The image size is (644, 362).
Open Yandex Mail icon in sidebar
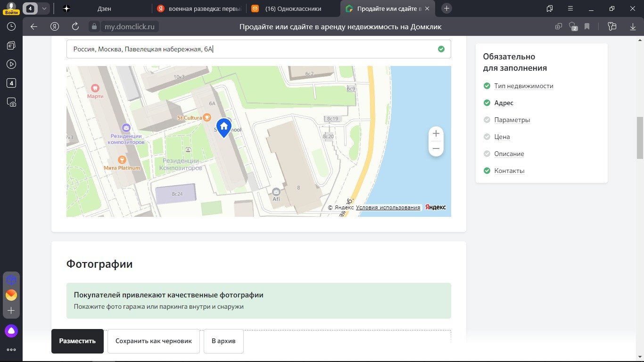[x=11, y=295]
